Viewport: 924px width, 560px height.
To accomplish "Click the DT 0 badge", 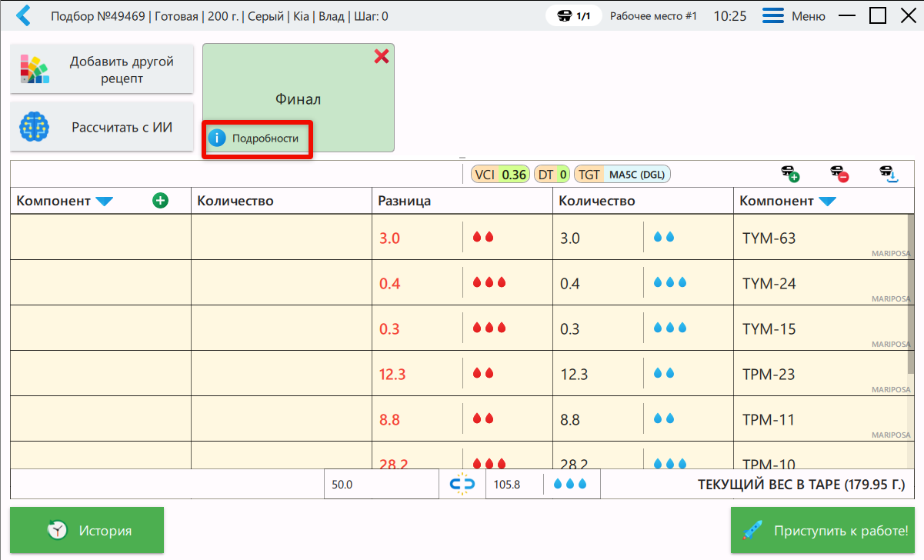I will 552,175.
